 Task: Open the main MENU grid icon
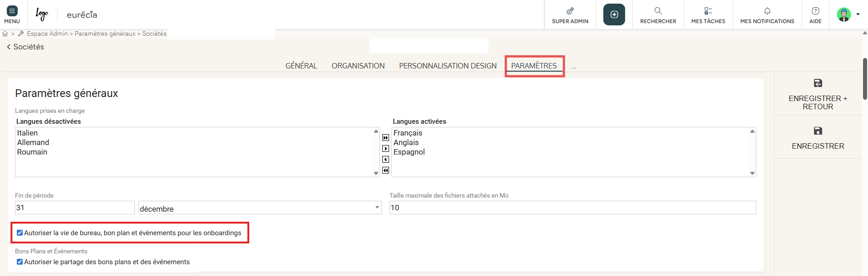12,11
